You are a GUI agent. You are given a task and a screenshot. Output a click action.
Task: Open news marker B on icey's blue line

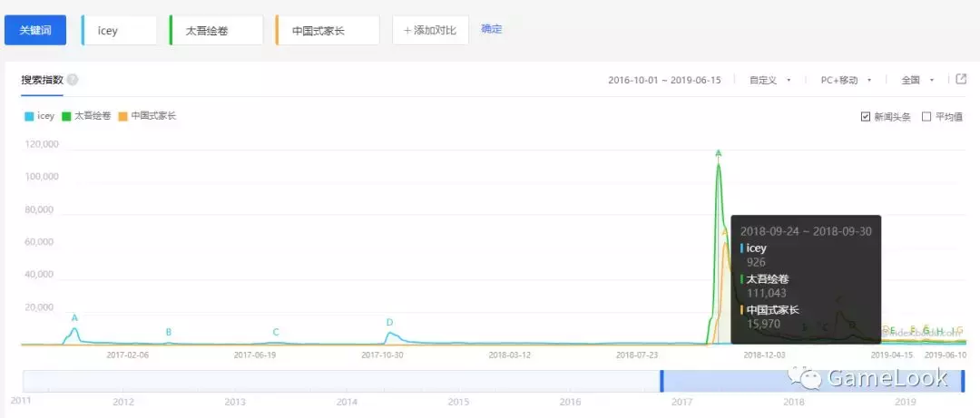[x=169, y=332]
